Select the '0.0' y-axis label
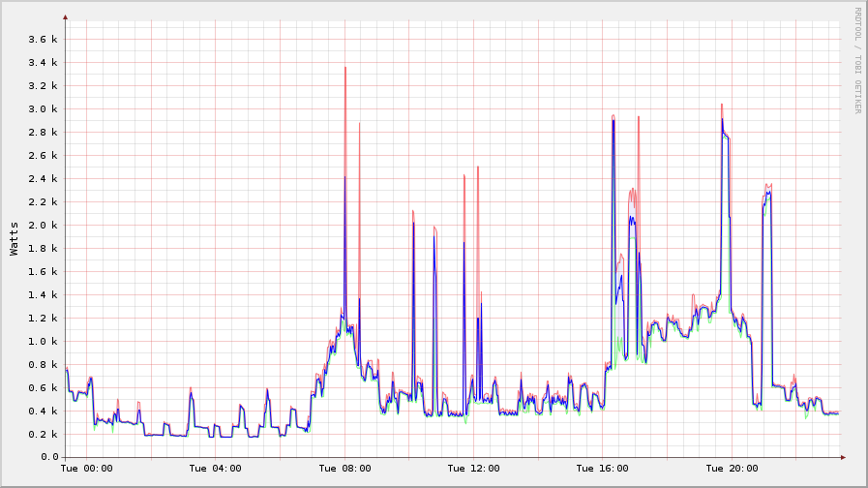 tap(49, 458)
